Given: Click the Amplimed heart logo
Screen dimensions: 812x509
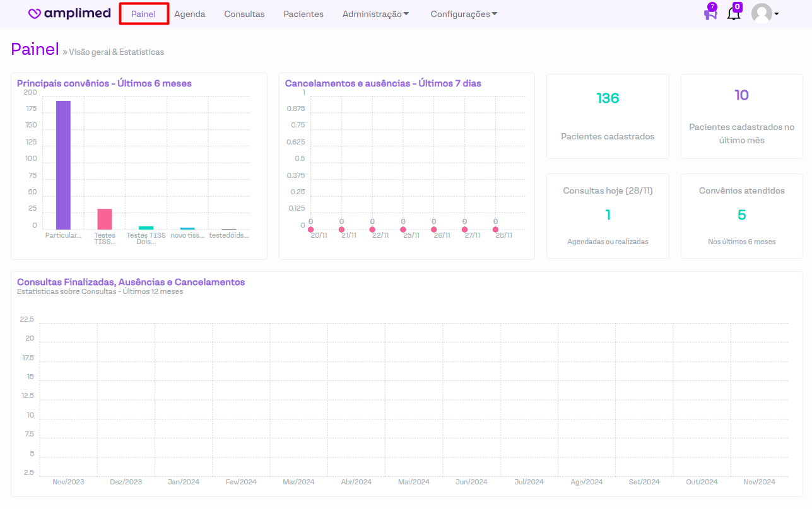Looking at the screenshot, I should pos(35,14).
